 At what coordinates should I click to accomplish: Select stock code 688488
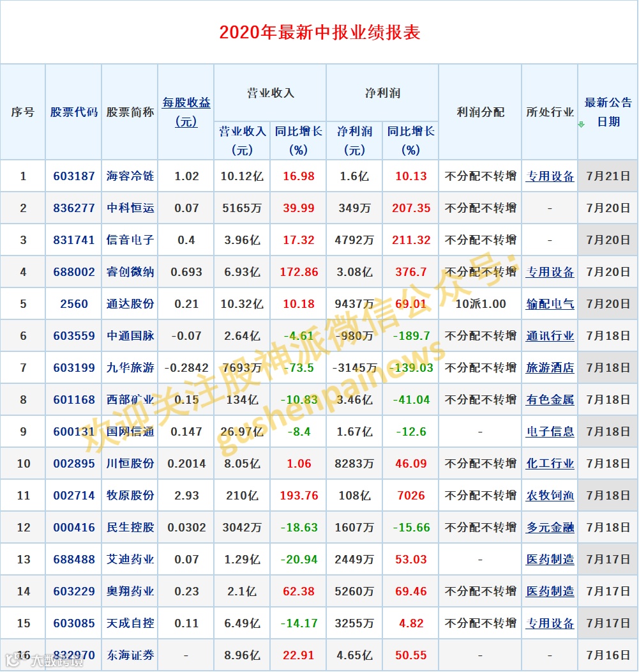73,560
